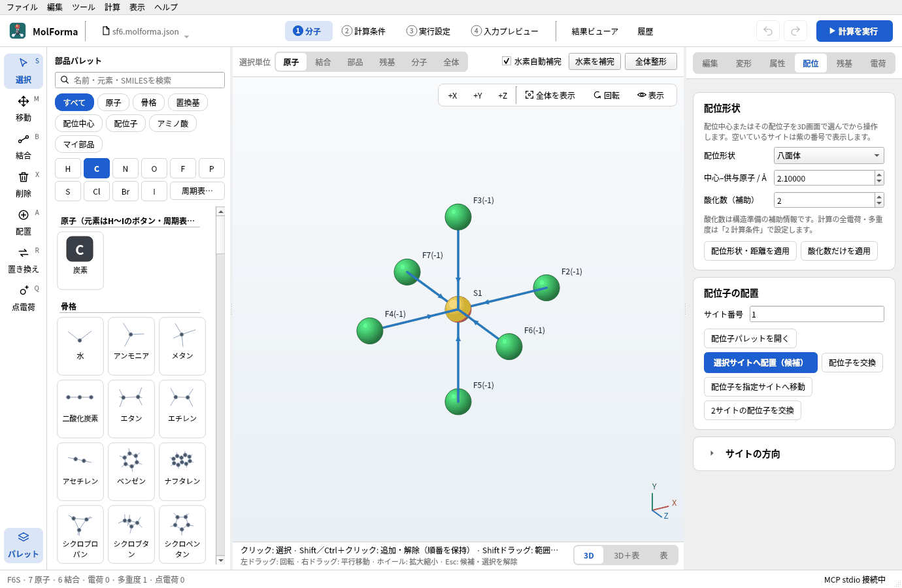Go to the 計算条件 step tab

(364, 31)
